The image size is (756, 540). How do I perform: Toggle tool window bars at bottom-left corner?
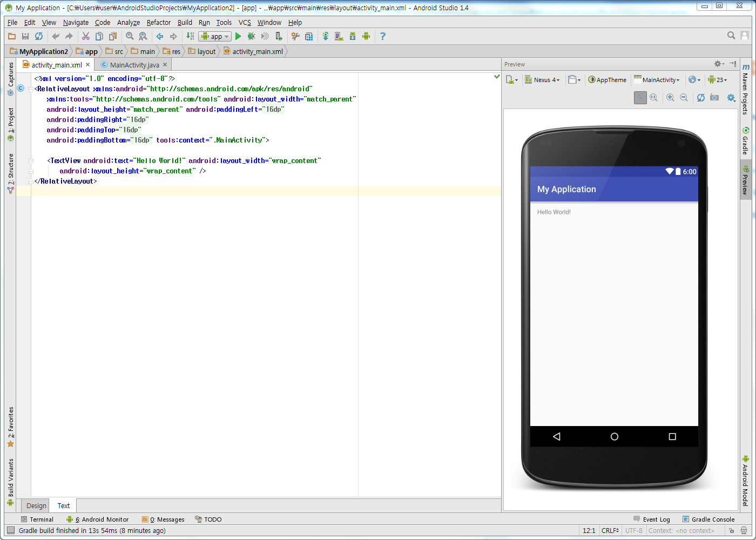(11, 531)
